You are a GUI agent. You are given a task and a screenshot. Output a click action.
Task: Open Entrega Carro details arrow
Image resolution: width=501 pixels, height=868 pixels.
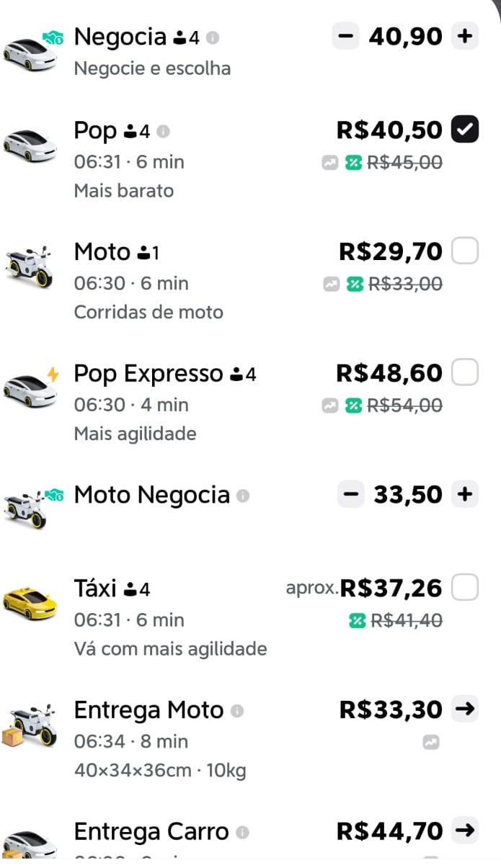pyautogui.click(x=466, y=831)
